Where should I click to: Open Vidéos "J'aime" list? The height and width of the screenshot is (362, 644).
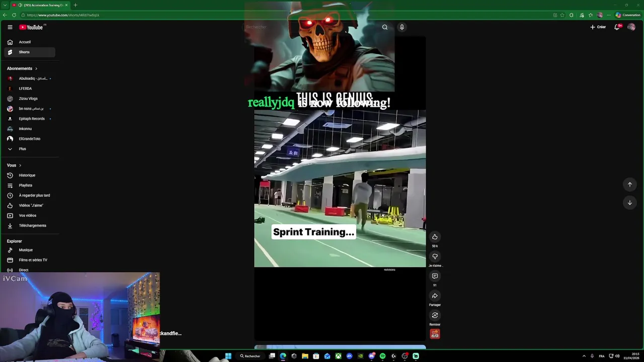30,206
